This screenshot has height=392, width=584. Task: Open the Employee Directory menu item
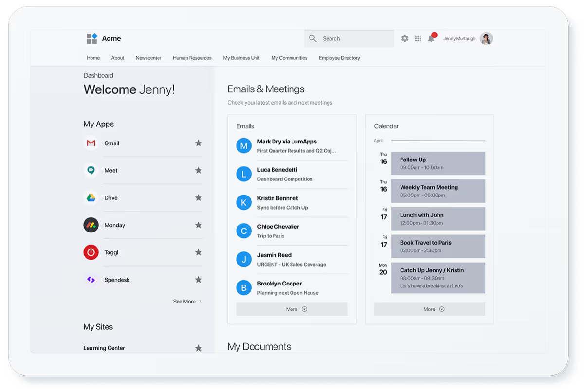(x=339, y=58)
